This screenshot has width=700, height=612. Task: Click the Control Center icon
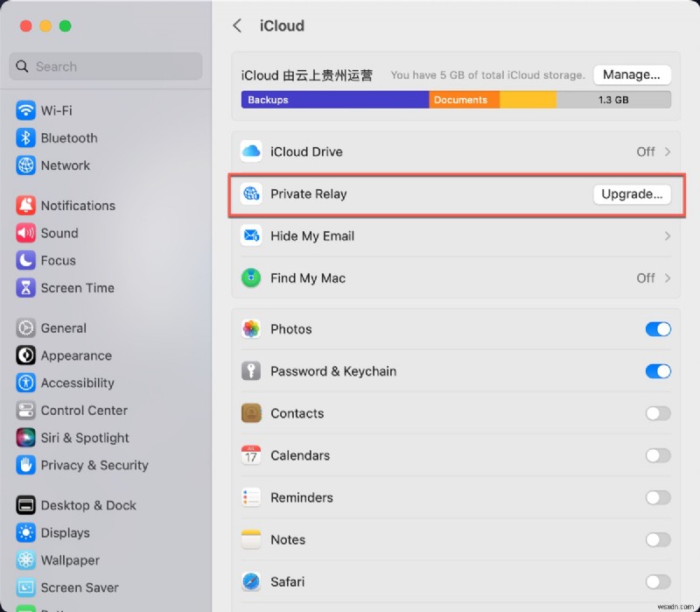pyautogui.click(x=25, y=410)
